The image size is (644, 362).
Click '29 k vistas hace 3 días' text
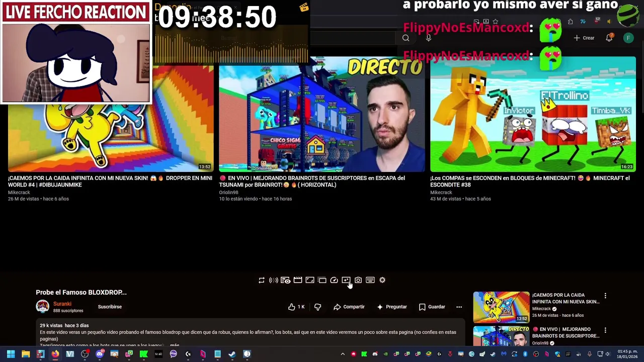64,326
